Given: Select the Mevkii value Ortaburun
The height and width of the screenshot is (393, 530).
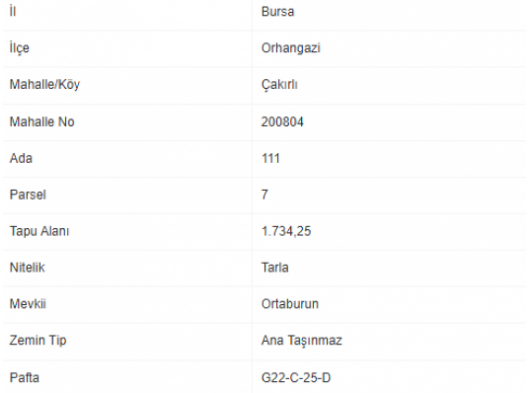Looking at the screenshot, I should 290,304.
